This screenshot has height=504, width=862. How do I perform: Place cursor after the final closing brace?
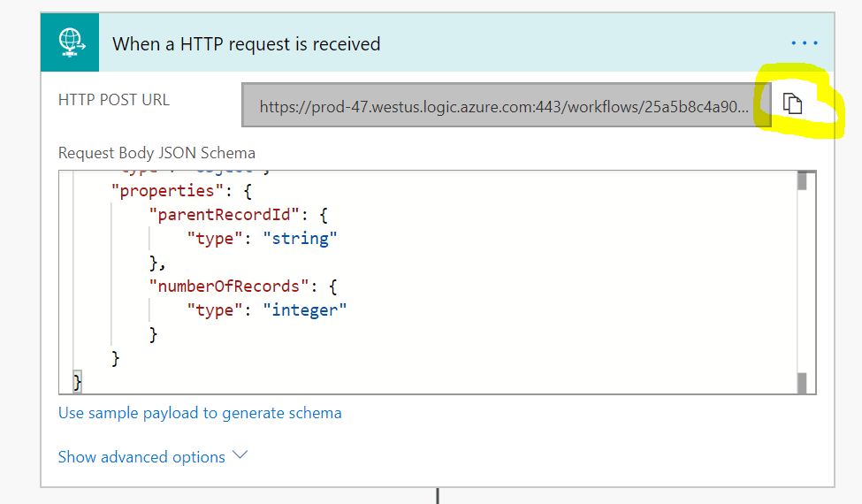82,382
